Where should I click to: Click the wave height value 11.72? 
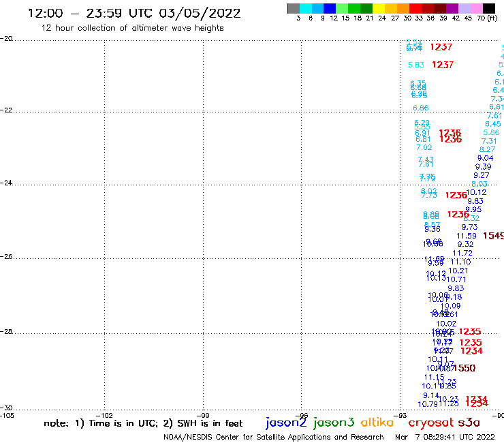click(x=462, y=253)
